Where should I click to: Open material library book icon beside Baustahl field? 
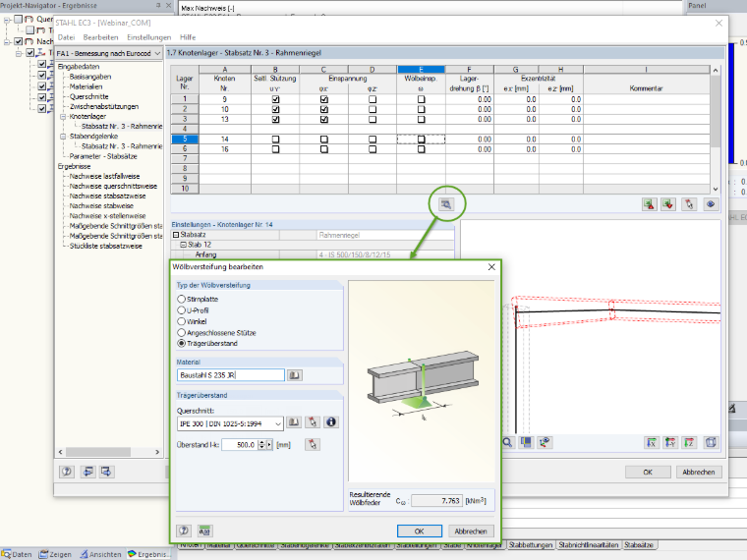[295, 375]
